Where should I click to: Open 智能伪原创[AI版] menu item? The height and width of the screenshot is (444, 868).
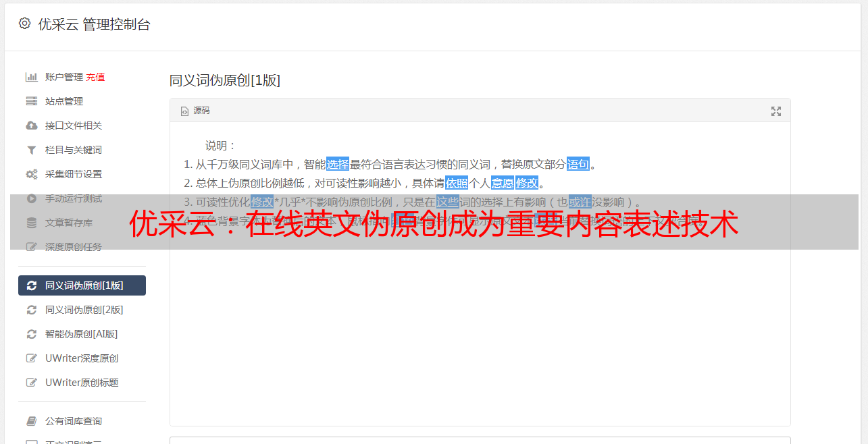point(82,334)
